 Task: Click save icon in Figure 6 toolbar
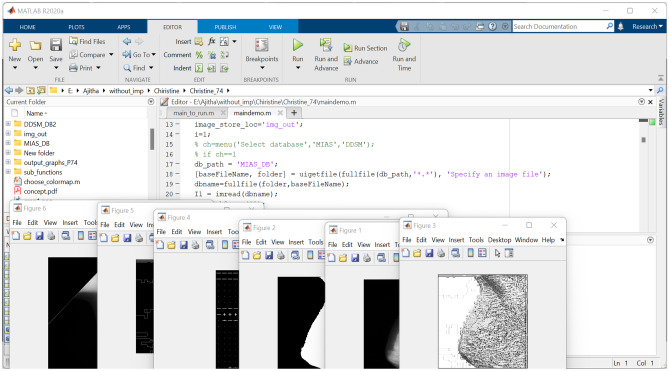[x=39, y=236]
